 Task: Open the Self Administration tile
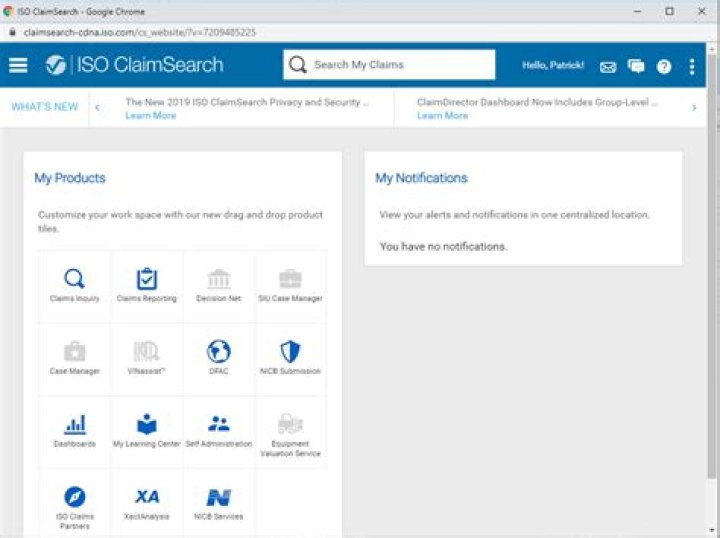tap(219, 432)
